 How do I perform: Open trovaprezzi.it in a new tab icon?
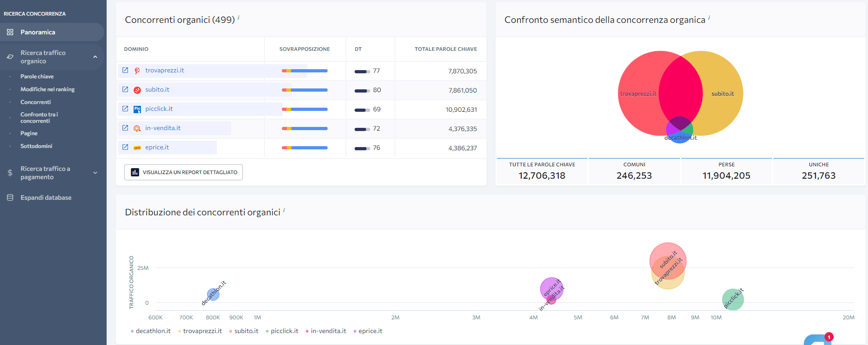(x=125, y=70)
